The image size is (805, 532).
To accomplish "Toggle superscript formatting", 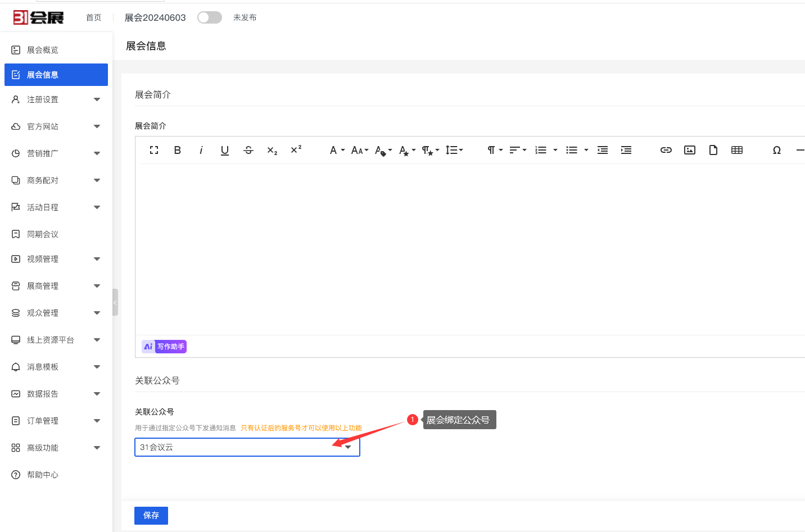I will [296, 150].
